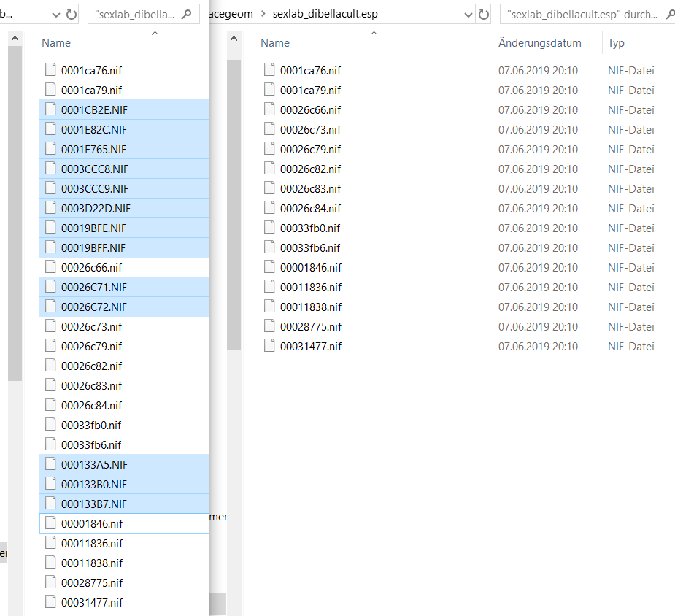Screen dimensions: 675x616
Task: Click refresh icon in right window address bar
Action: tap(483, 15)
